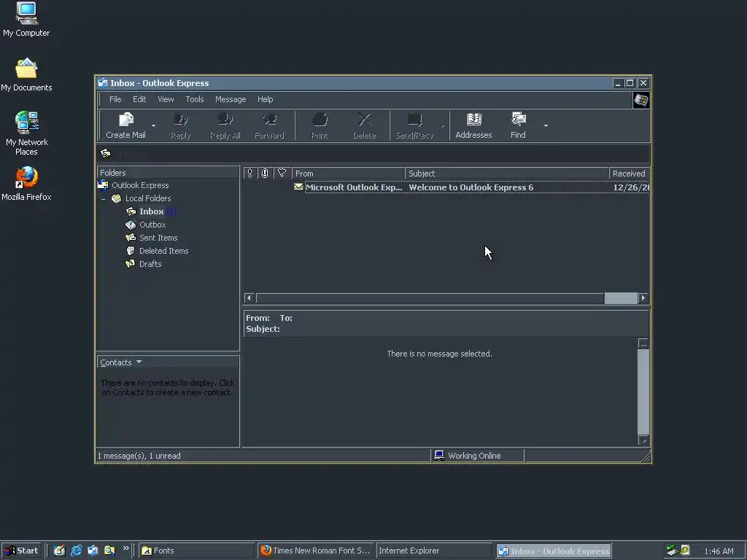747x560 pixels.
Task: Click the Drafts folder icon
Action: pyautogui.click(x=131, y=264)
